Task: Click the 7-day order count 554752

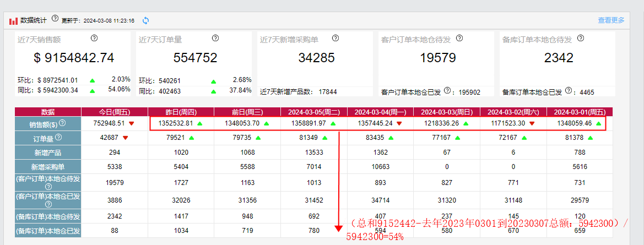Action: (x=195, y=58)
